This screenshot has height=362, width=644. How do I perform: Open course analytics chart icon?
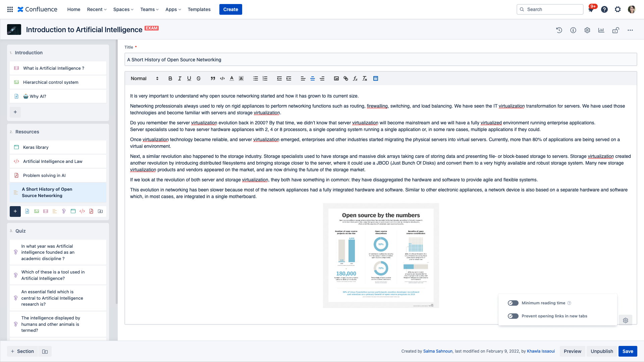coord(601,30)
